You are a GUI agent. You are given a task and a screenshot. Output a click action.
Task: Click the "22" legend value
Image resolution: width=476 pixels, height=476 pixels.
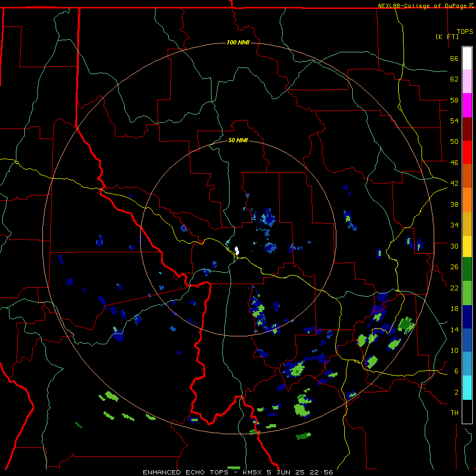pos(454,288)
